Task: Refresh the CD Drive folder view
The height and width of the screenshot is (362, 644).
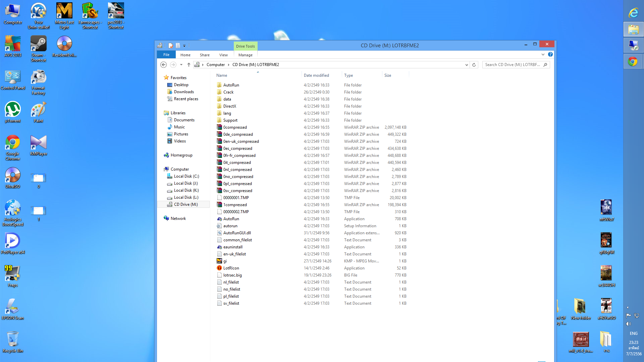Action: click(x=474, y=65)
